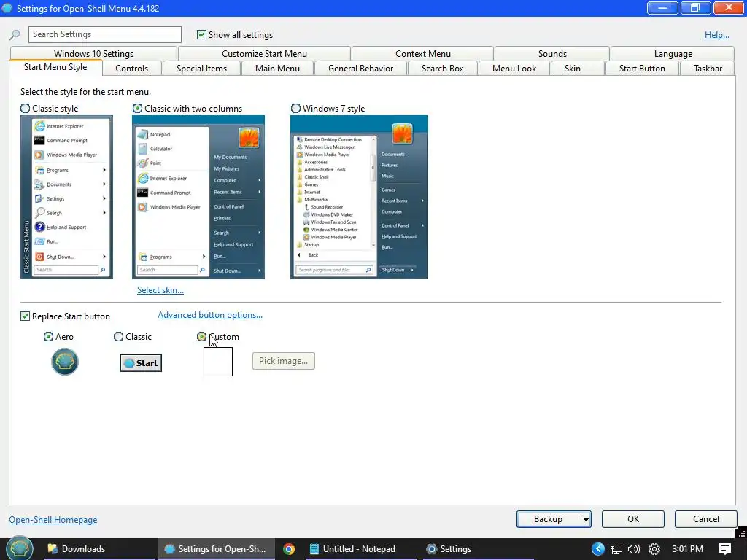Open the Context Menu tab
This screenshot has height=560, width=747.
pyautogui.click(x=423, y=54)
